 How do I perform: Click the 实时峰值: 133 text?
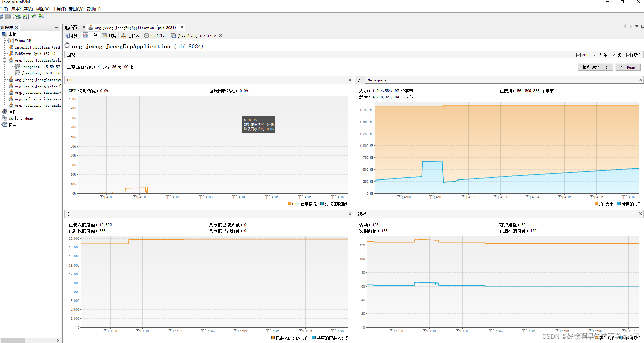click(x=373, y=231)
